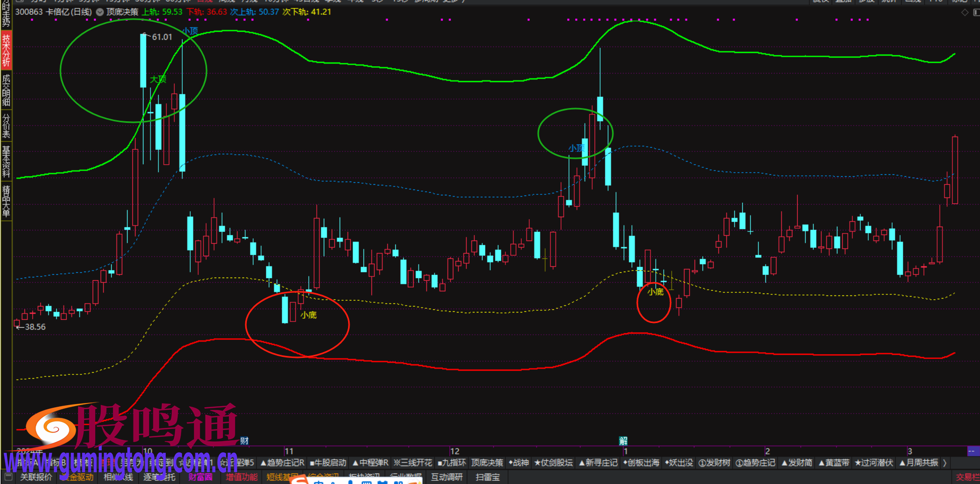The width and height of the screenshot is (980, 484).
Task: Click the purple collapse button at the timeline end
Action: [x=973, y=451]
